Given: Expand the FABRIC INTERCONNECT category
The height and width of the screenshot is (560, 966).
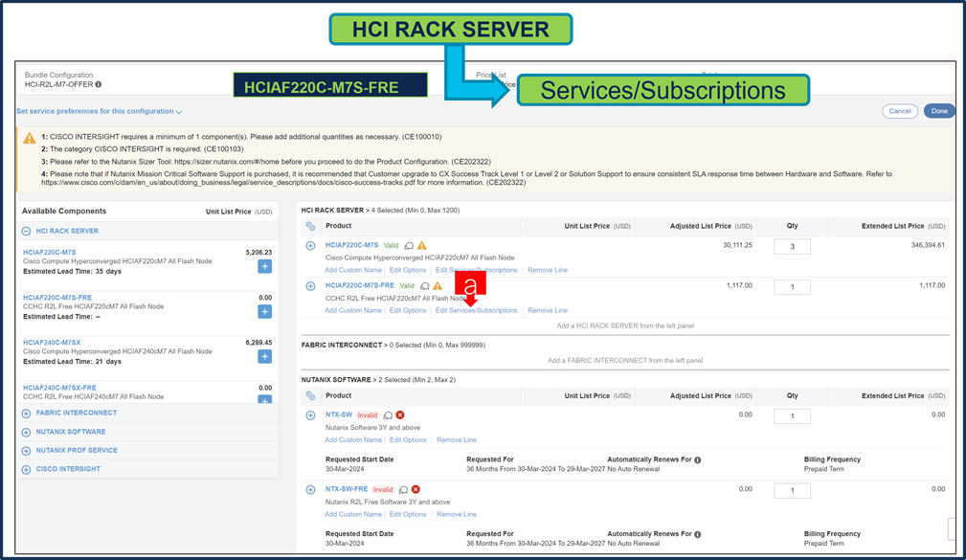Looking at the screenshot, I should click(26, 414).
